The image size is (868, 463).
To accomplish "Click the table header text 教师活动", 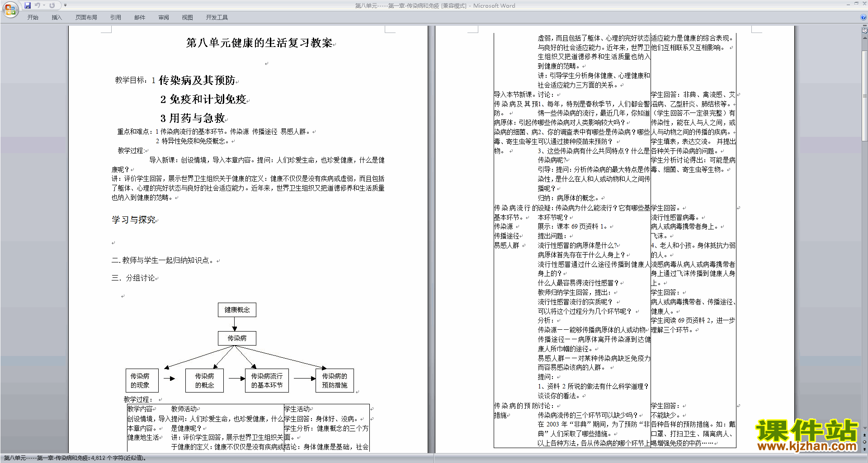I will (x=184, y=409).
